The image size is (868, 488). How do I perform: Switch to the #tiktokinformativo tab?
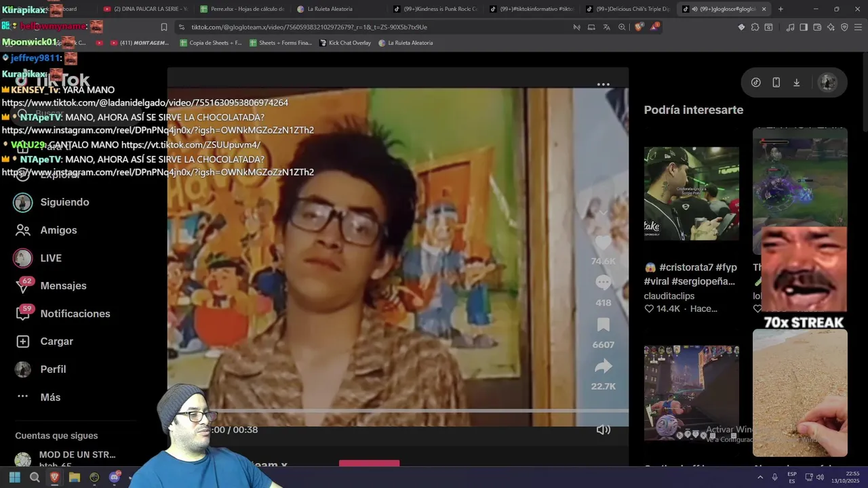pyautogui.click(x=532, y=9)
